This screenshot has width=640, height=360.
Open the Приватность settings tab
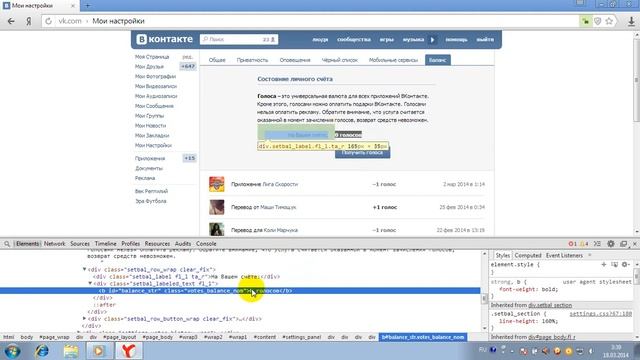[252, 60]
